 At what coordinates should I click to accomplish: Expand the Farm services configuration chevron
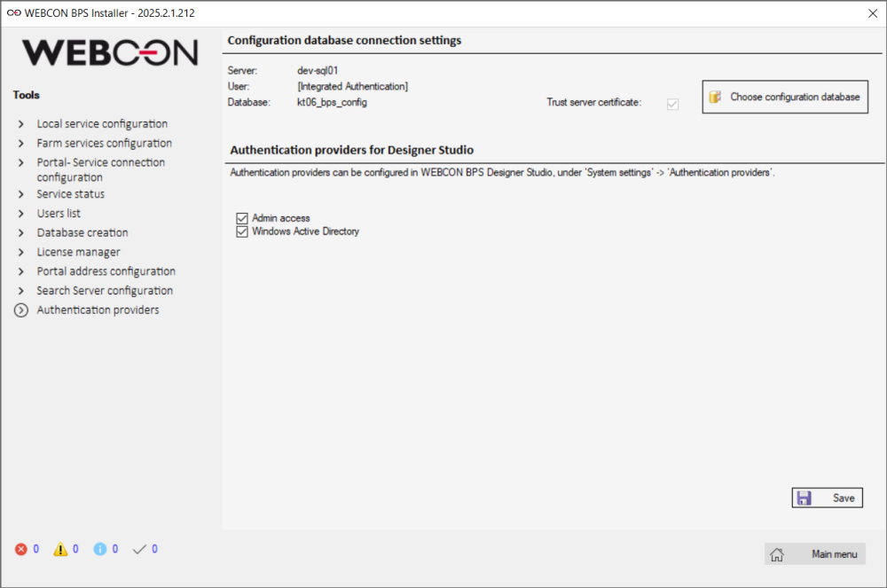click(x=20, y=144)
